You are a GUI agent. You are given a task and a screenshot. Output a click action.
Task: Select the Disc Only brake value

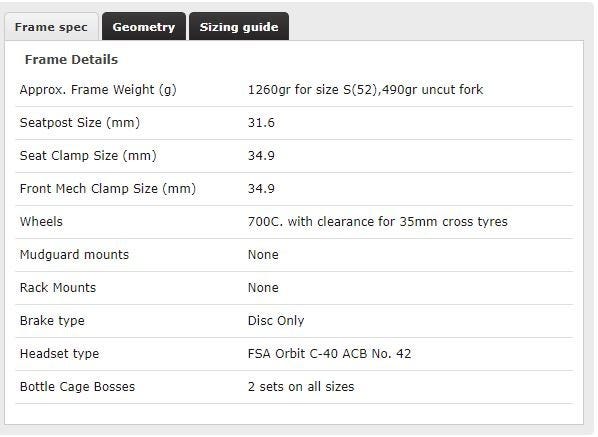click(x=276, y=321)
